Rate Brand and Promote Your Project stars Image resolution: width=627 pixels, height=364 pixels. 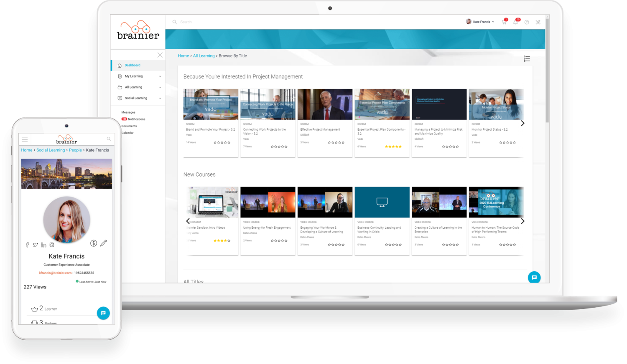[x=222, y=142]
